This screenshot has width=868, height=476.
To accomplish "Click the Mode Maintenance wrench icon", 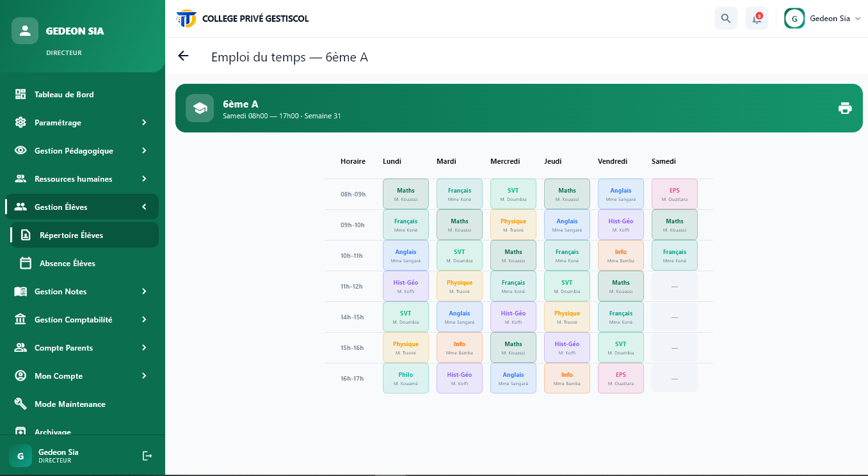I will tap(20, 404).
